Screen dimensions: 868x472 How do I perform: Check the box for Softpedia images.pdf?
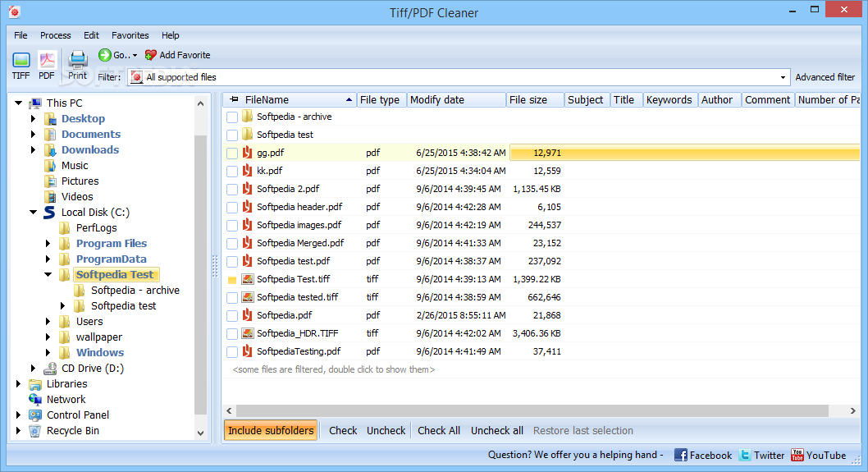click(x=232, y=226)
